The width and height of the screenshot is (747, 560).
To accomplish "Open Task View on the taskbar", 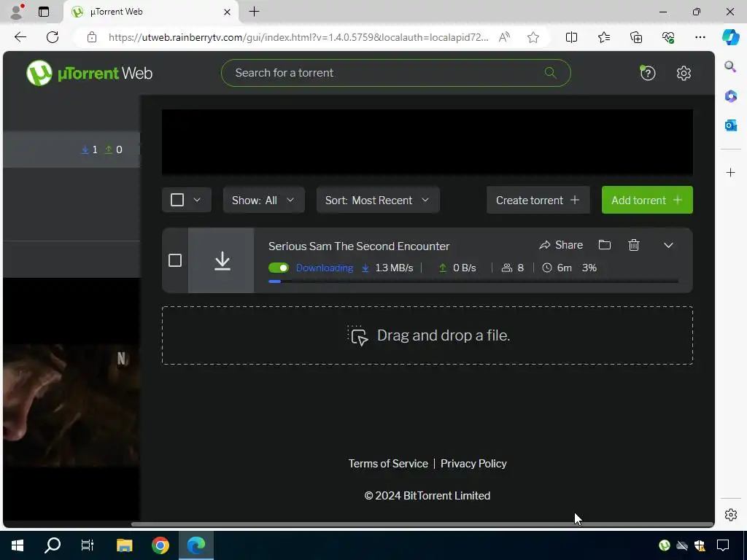I will click(x=88, y=545).
